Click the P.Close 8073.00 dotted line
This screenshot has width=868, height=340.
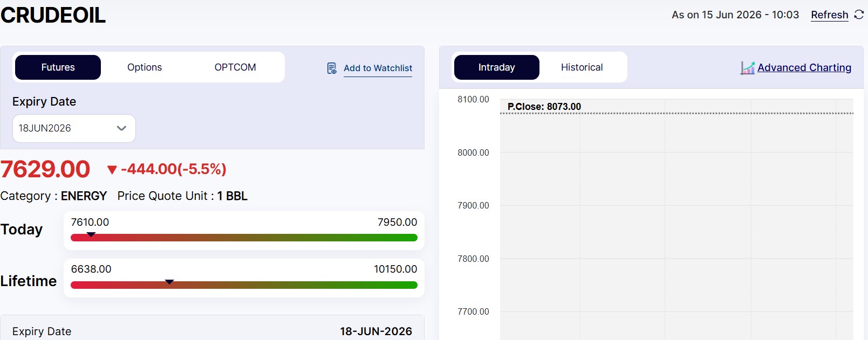point(676,113)
